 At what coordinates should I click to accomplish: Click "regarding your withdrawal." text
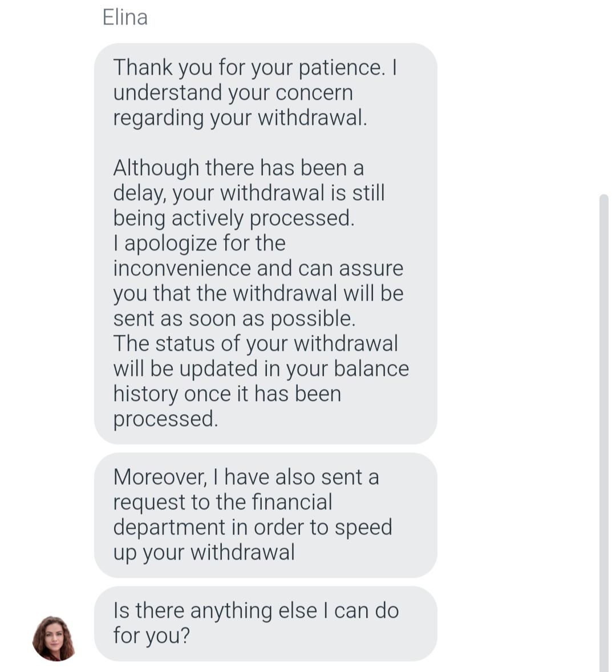(240, 118)
